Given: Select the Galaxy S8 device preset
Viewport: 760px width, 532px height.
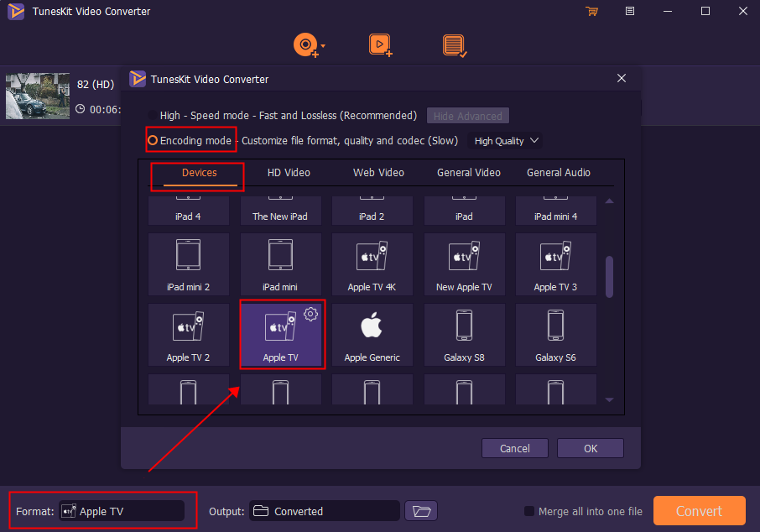Looking at the screenshot, I should (464, 335).
